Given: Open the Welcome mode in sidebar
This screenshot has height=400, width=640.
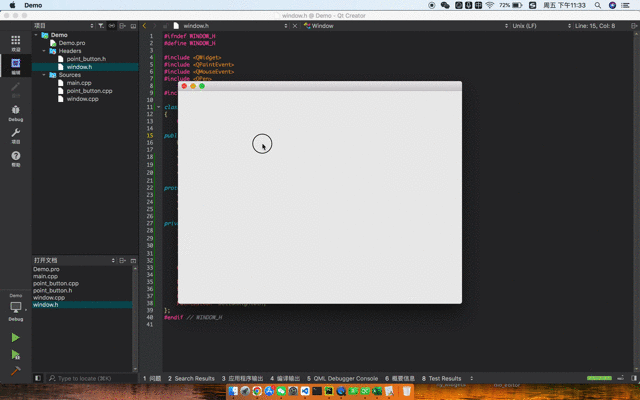Looking at the screenshot, I should tap(16, 43).
